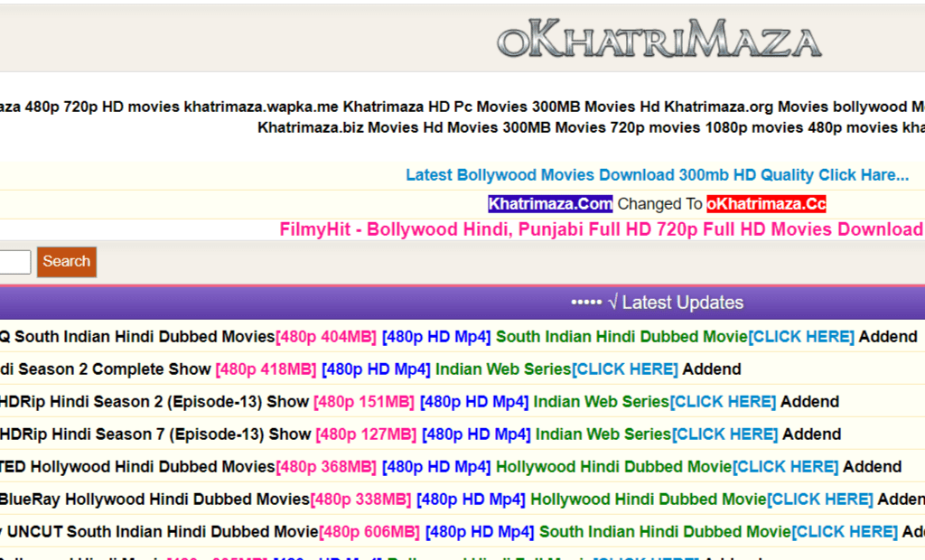The height and width of the screenshot is (560, 925).
Task: Click CLICK HERE in the 404MB row
Action: 801,336
